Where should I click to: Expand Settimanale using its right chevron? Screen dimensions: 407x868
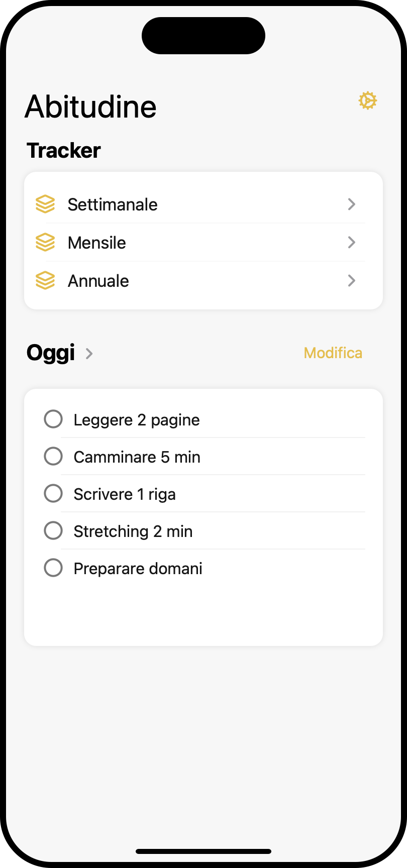pyautogui.click(x=352, y=204)
